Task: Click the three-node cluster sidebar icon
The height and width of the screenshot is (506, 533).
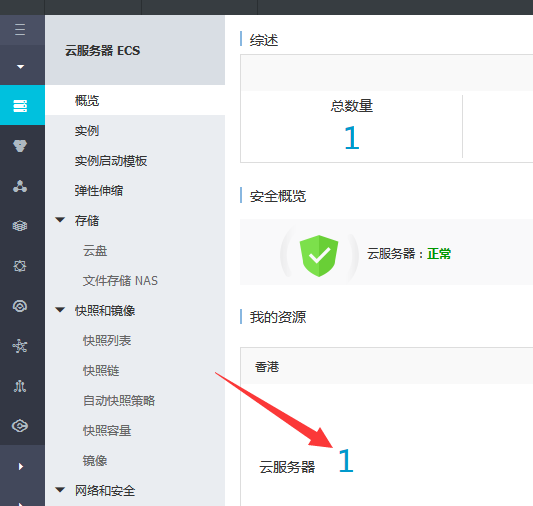Action: [20, 186]
